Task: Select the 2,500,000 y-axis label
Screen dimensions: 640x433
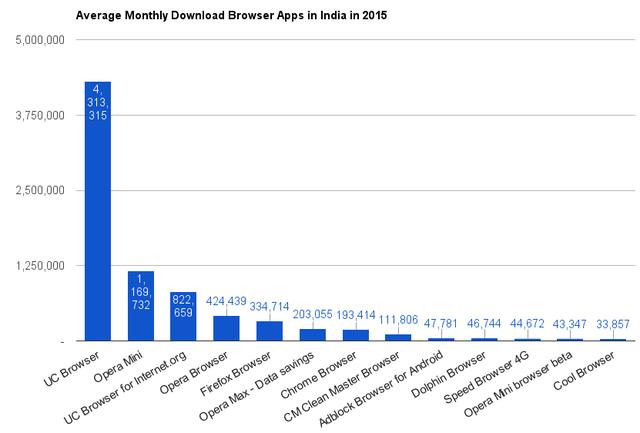Action: pyautogui.click(x=37, y=190)
